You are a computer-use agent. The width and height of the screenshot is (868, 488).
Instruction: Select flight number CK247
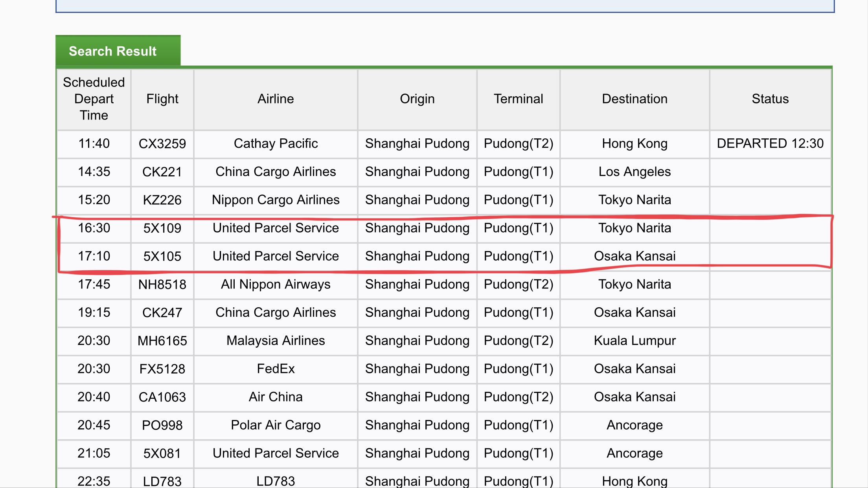(162, 313)
